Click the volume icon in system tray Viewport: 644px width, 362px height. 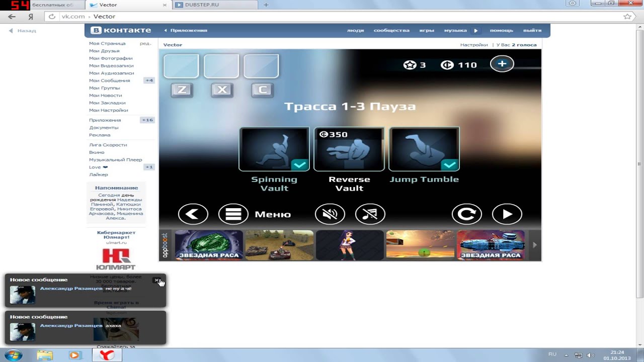[x=590, y=355]
